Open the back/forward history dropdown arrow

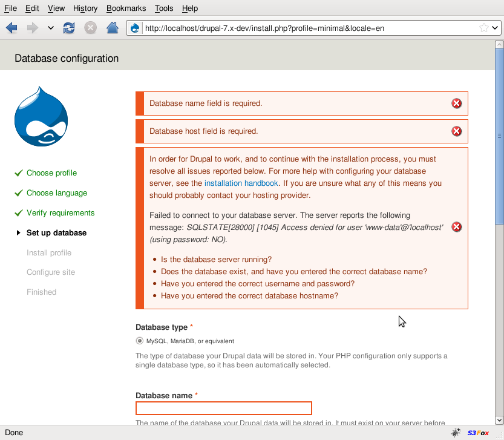[x=51, y=28]
